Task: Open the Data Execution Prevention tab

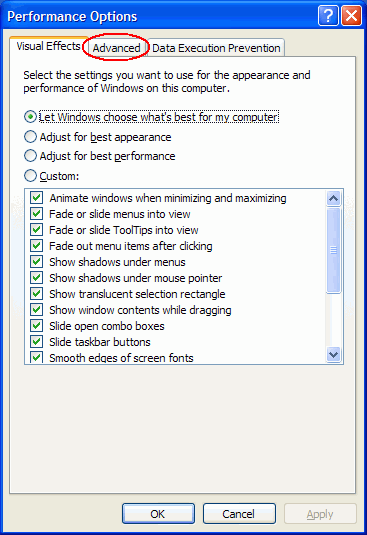Action: (216, 48)
